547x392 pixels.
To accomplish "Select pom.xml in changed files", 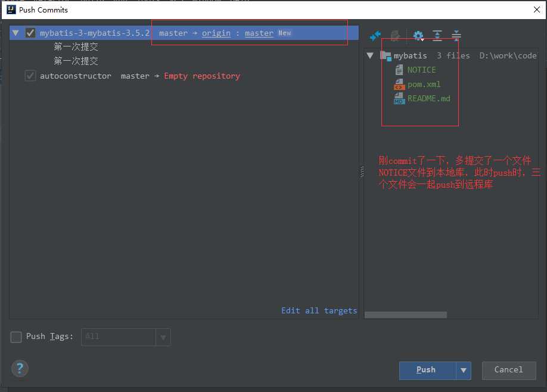I will pos(424,85).
